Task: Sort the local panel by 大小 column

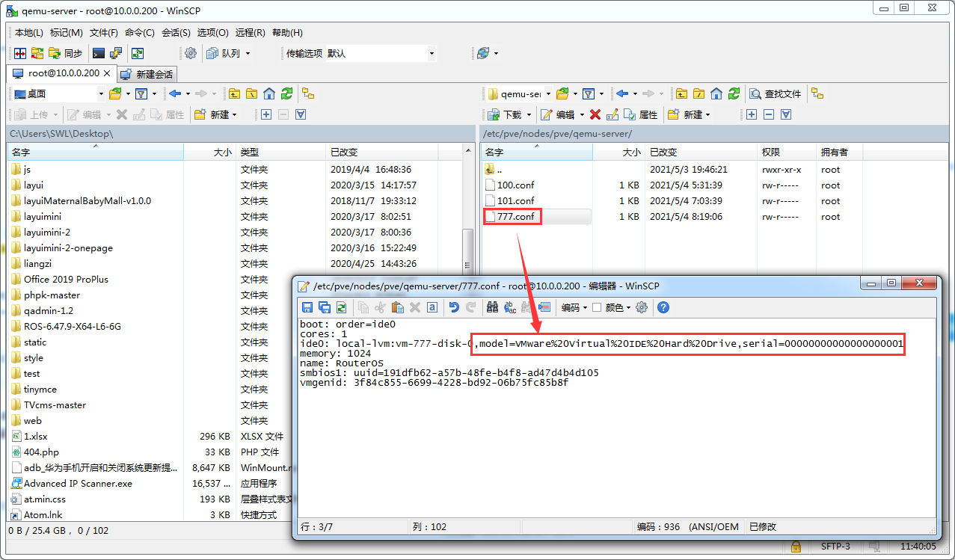Action: click(x=210, y=152)
